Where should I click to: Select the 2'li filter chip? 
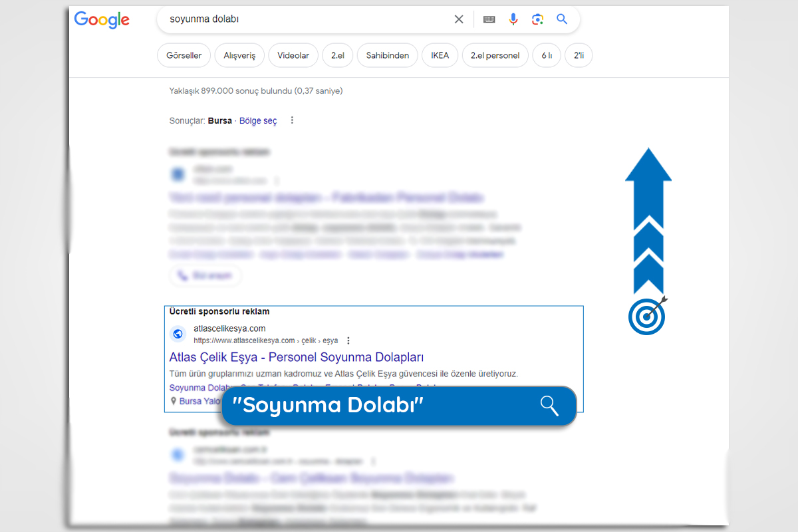(x=579, y=55)
